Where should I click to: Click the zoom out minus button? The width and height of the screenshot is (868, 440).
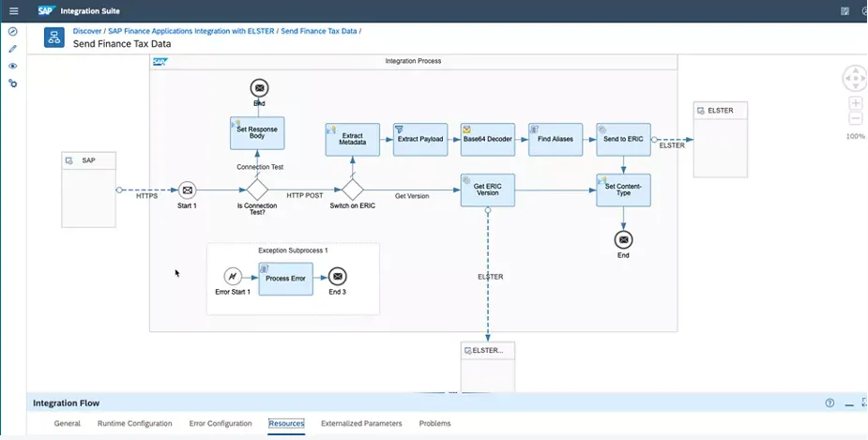856,118
